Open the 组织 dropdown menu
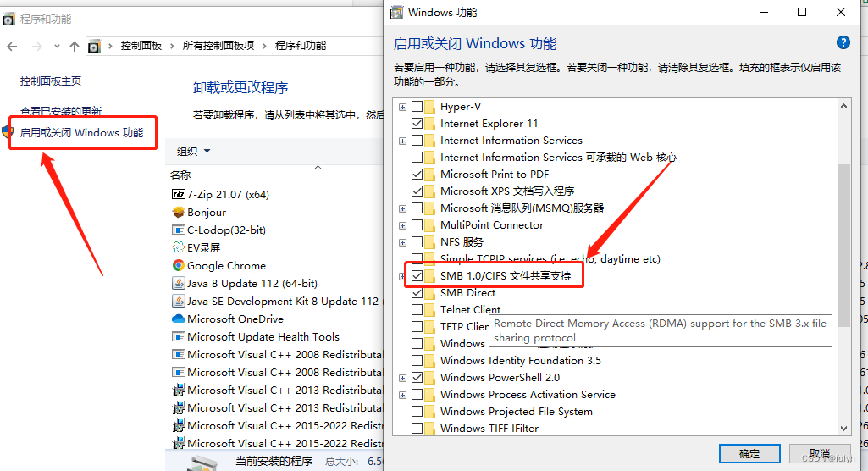The width and height of the screenshot is (868, 471). 193,151
